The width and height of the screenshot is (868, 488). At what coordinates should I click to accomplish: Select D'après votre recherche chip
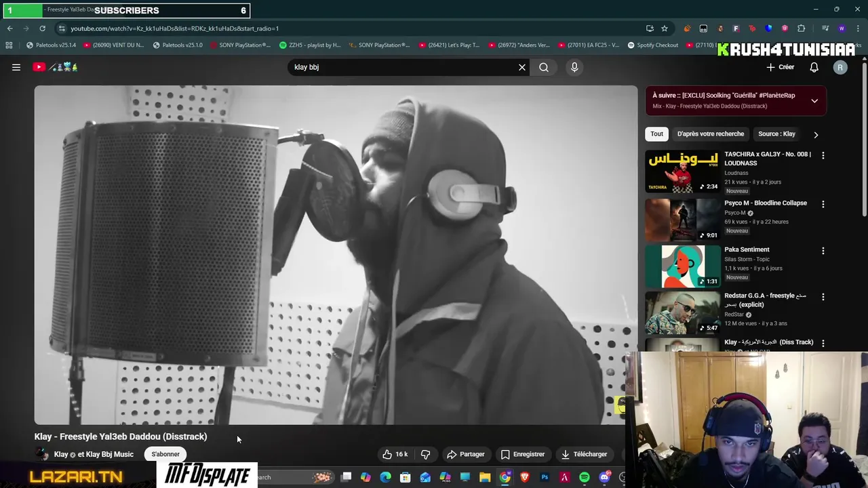[710, 134]
